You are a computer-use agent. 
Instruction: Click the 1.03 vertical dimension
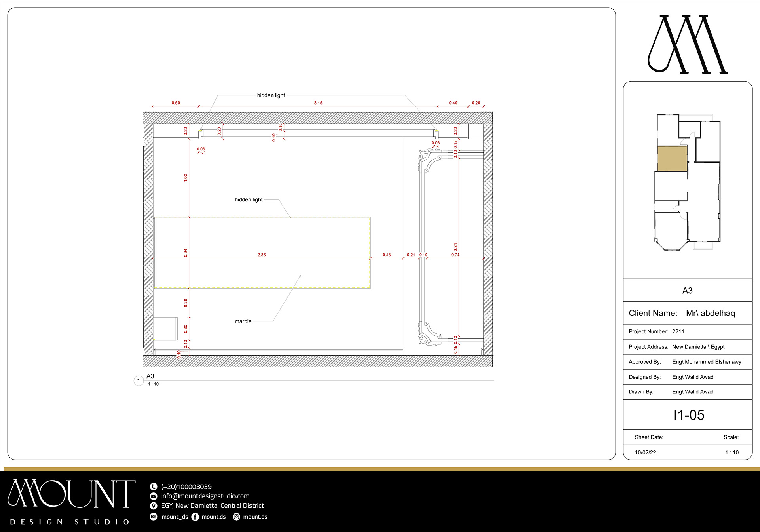click(186, 178)
